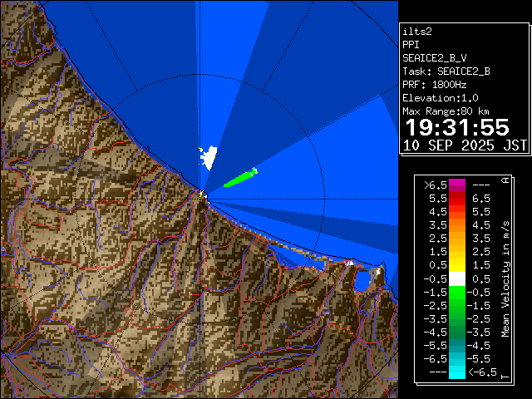Pick the yellow 0.5 to 1.5 swatch
Image resolution: width=532 pixels, height=399 pixels.
pyautogui.click(x=456, y=265)
